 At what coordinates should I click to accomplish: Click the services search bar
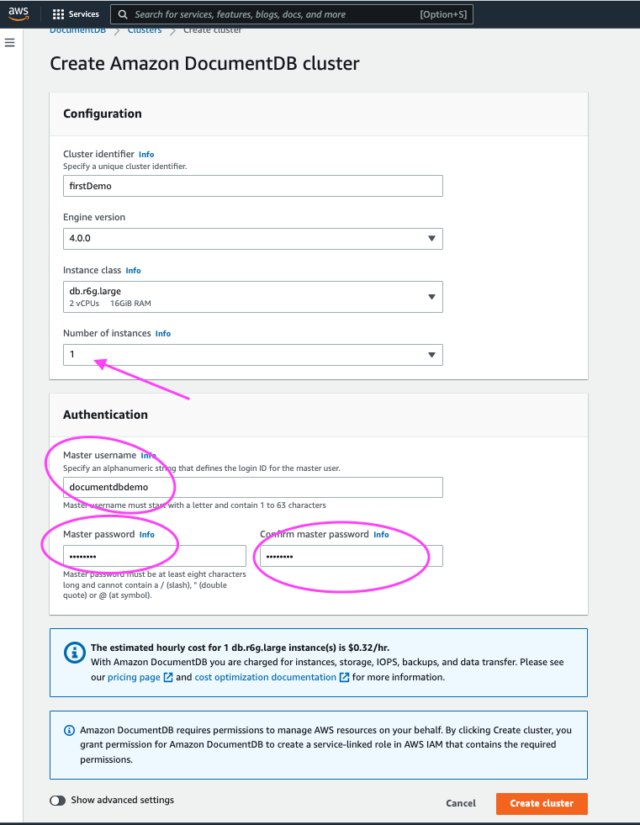290,13
